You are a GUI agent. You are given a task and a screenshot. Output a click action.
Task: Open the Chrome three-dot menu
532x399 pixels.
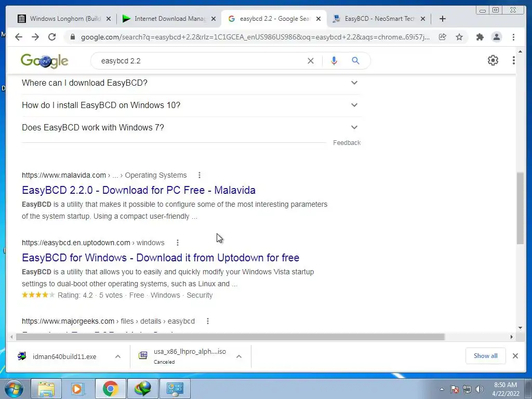point(513,37)
